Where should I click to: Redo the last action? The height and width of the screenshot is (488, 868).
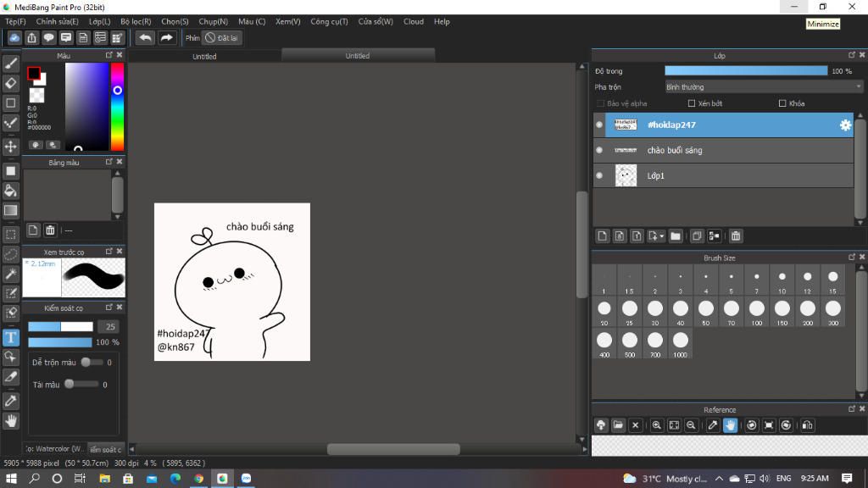coord(166,37)
